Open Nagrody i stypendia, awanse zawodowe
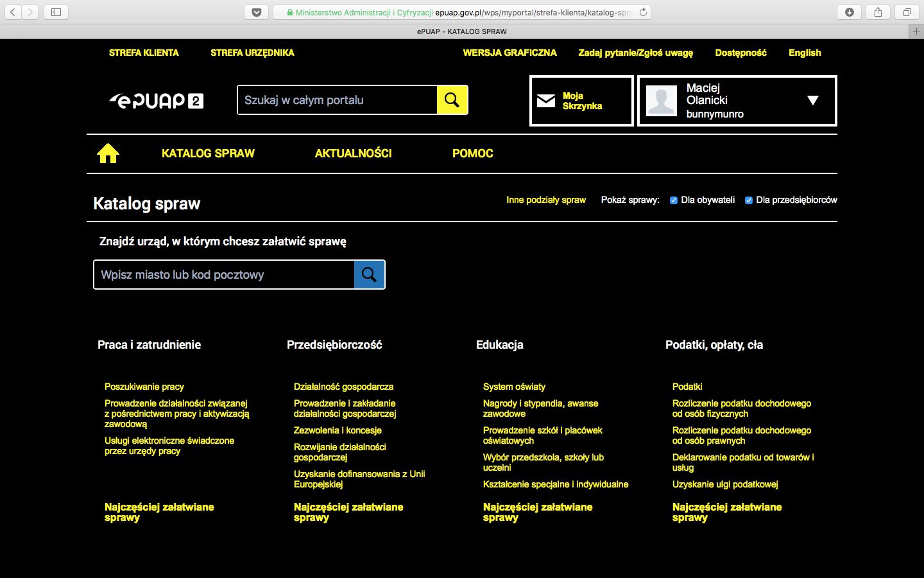Image resolution: width=924 pixels, height=578 pixels. pyautogui.click(x=541, y=408)
